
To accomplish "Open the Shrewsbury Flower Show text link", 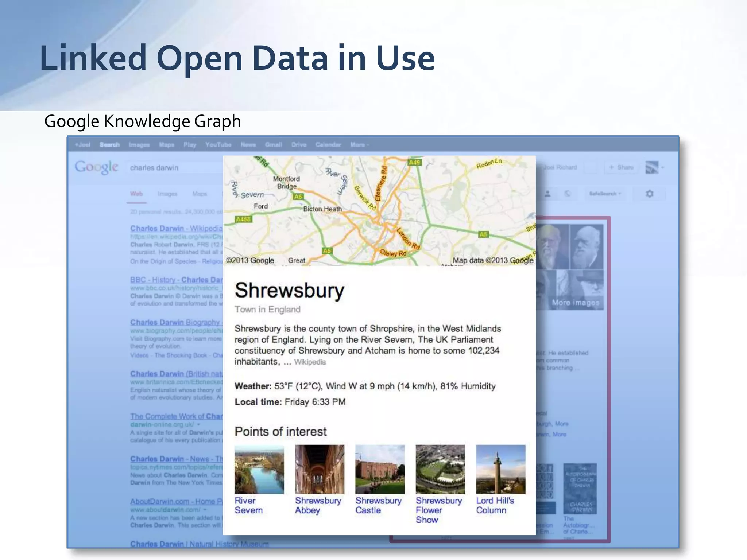I will point(439,510).
